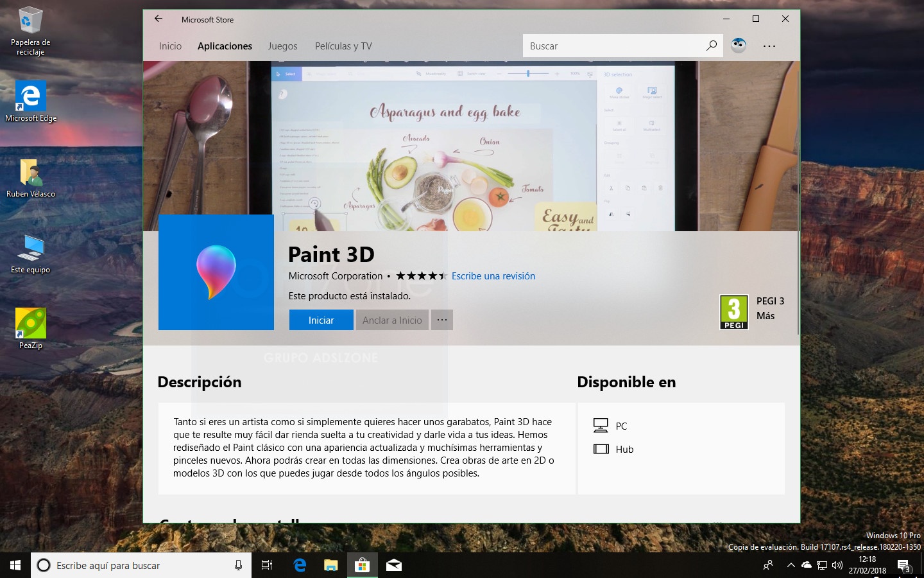
Task: Open Edge from the taskbar
Action: [300, 565]
